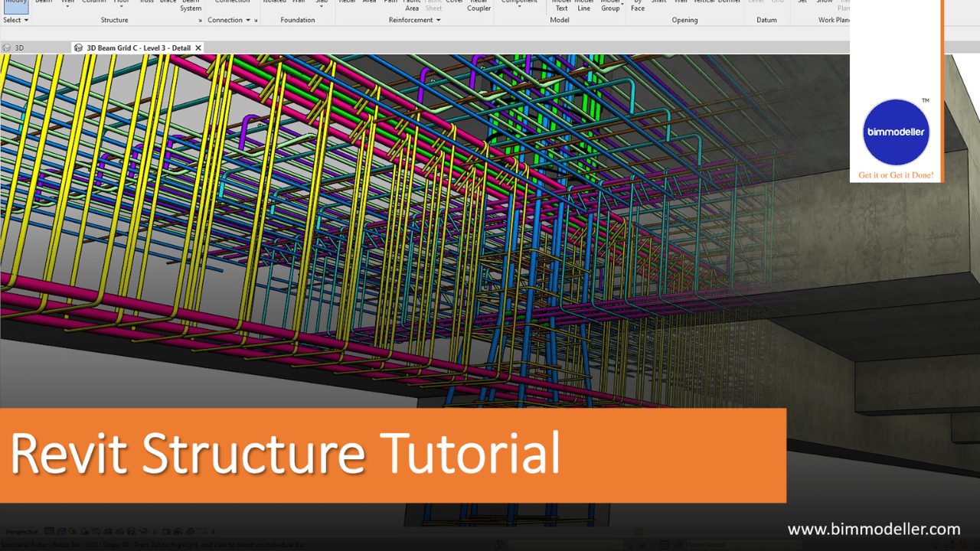This screenshot has width=980, height=551.
Task: Open the Wall tool dropdown arrow
Action: click(x=67, y=7)
